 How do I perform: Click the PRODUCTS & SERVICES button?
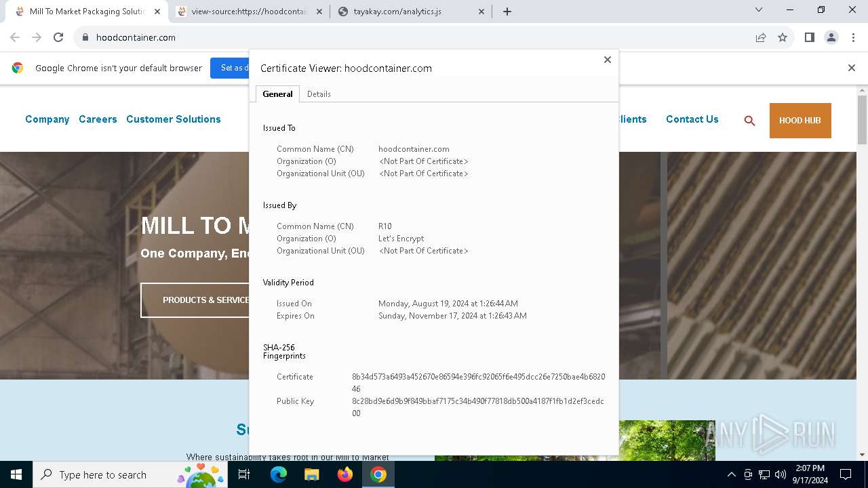pos(195,300)
